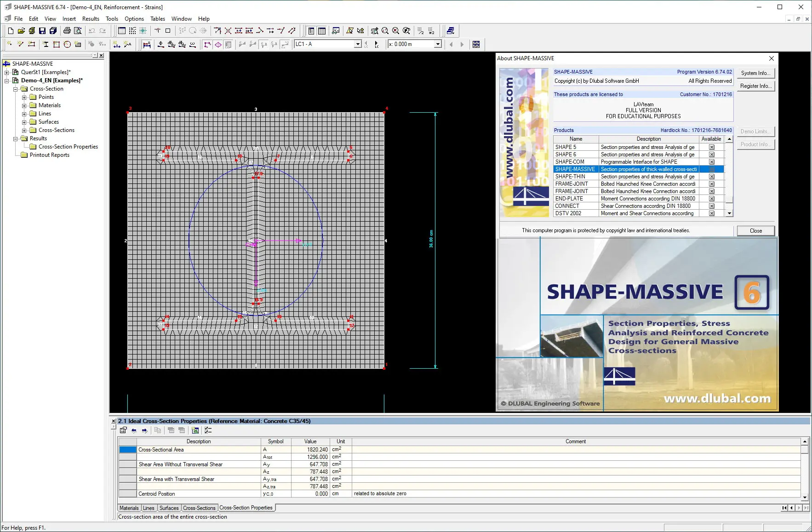Close About SHAPE-MASSIVE dialog with X
This screenshot has height=532, width=812.
772,58
